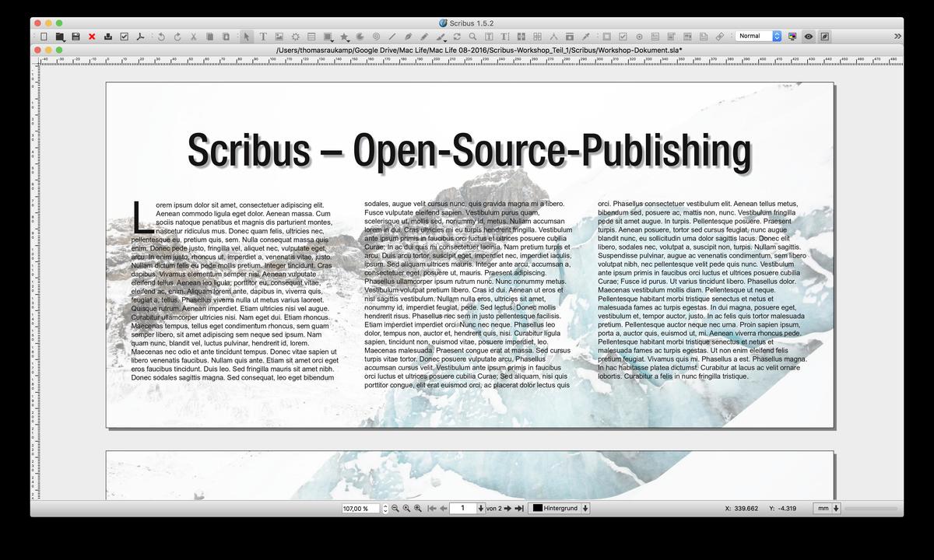Open the Calligraphic Line tool dropdown
The image size is (934, 560).
pos(441,37)
